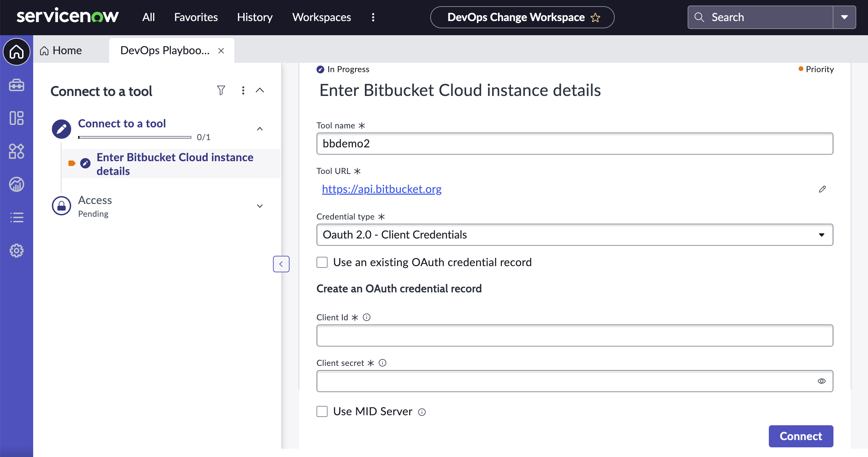The width and height of the screenshot is (868, 457).
Task: Collapse the Connect to a tool stage
Action: click(260, 129)
